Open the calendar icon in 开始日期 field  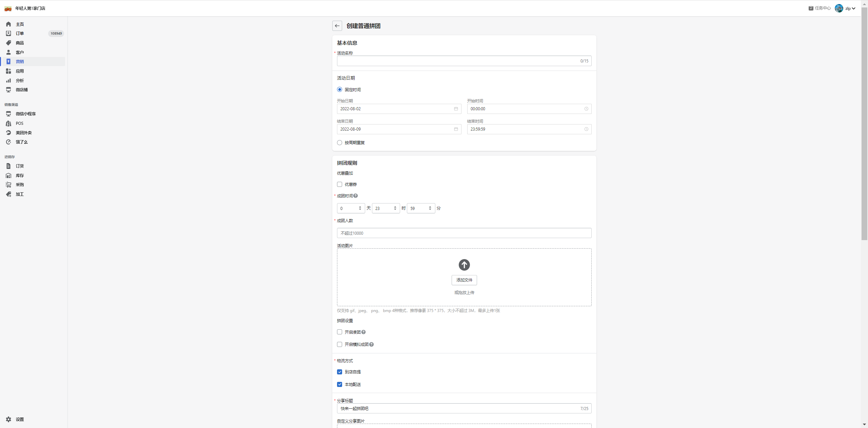point(456,109)
